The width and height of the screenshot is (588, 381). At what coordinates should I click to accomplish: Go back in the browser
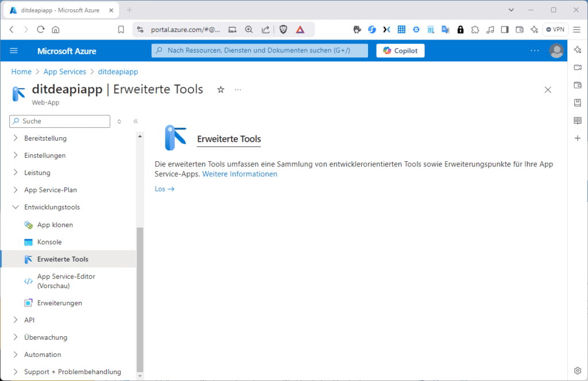(11, 30)
